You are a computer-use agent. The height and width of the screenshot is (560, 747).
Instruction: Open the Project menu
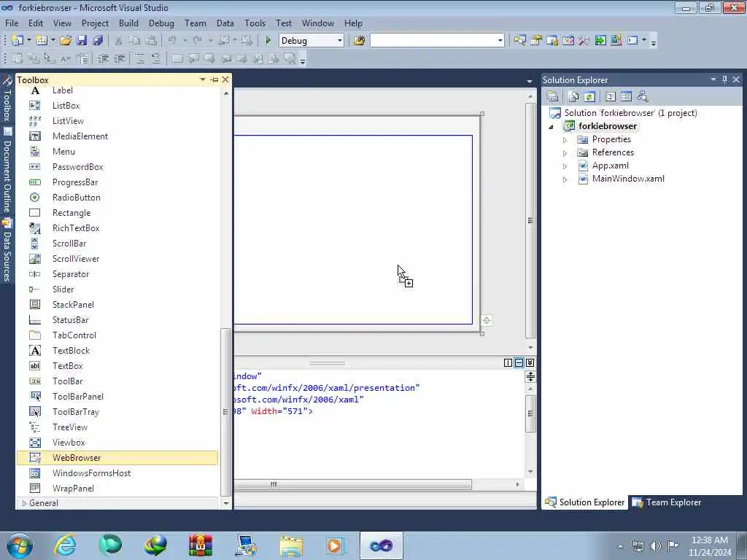[x=95, y=23]
